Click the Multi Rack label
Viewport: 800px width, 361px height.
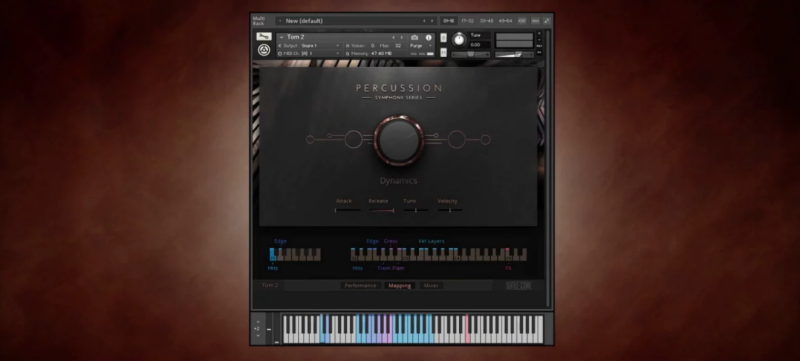(x=259, y=21)
